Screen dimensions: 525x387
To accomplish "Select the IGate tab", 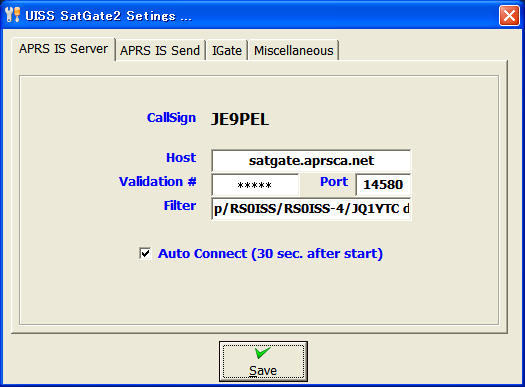I will point(227,51).
